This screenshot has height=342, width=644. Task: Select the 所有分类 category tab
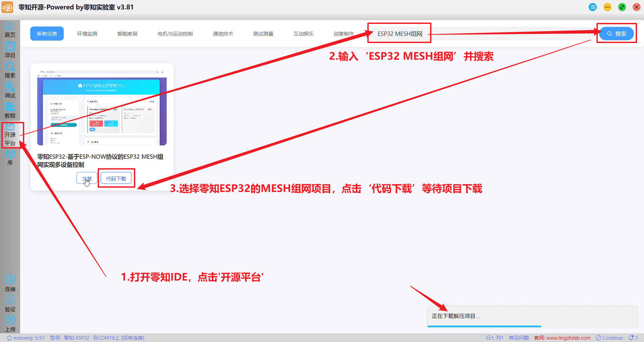[47, 34]
